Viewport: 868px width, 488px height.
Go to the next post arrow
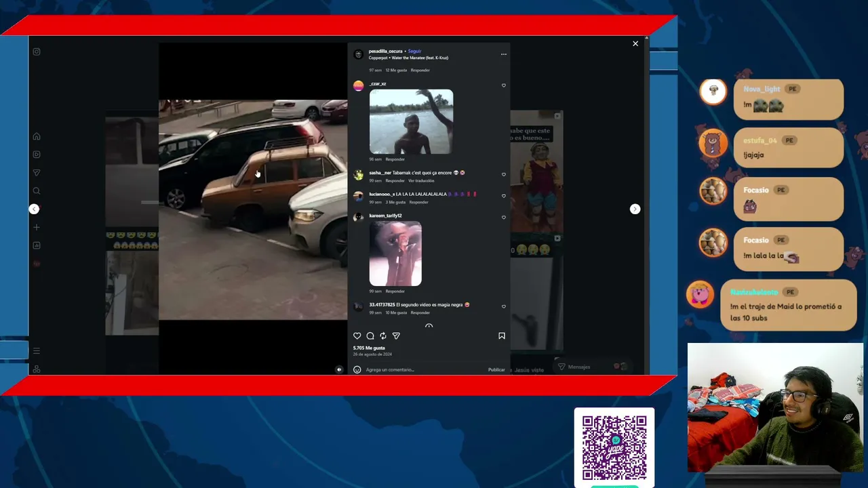635,209
